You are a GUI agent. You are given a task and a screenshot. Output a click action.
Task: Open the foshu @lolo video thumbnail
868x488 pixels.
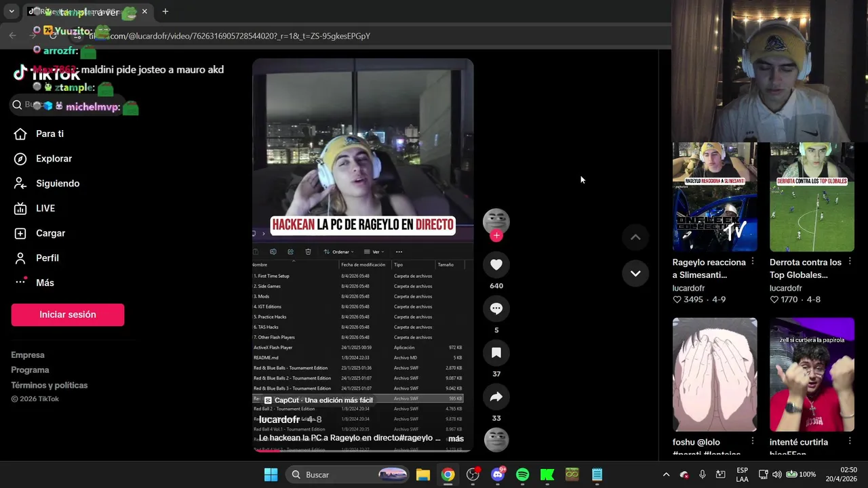[715, 375]
